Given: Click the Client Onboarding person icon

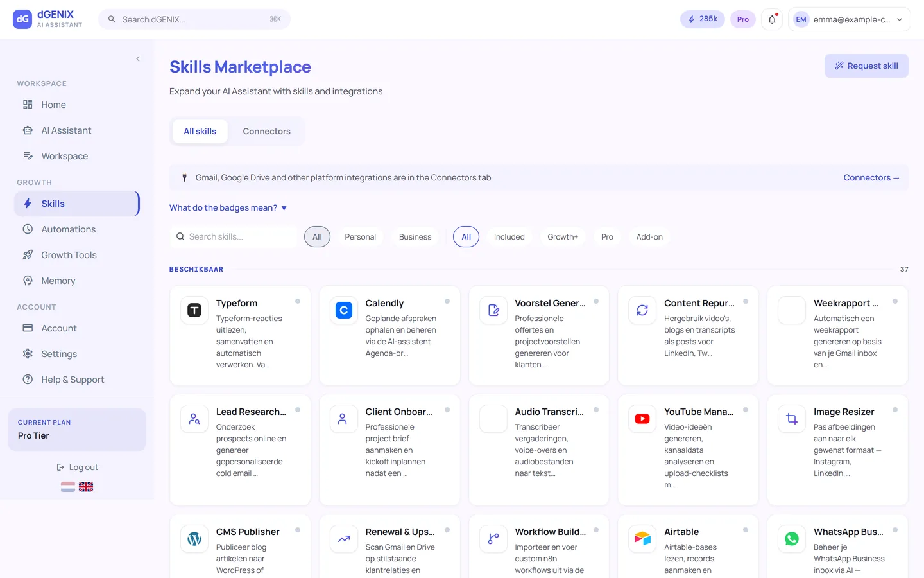Looking at the screenshot, I should (344, 419).
